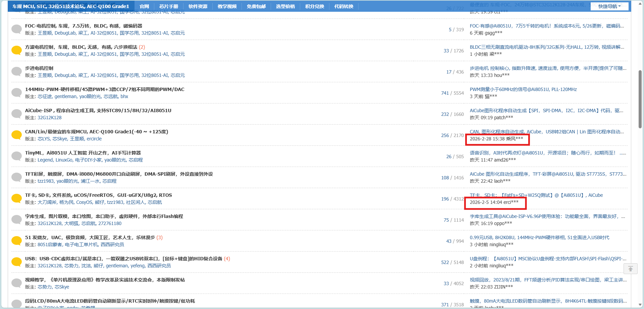Click the forum icon for 144MHz-PWM board
Screen dimensions: 644x309
16,92
